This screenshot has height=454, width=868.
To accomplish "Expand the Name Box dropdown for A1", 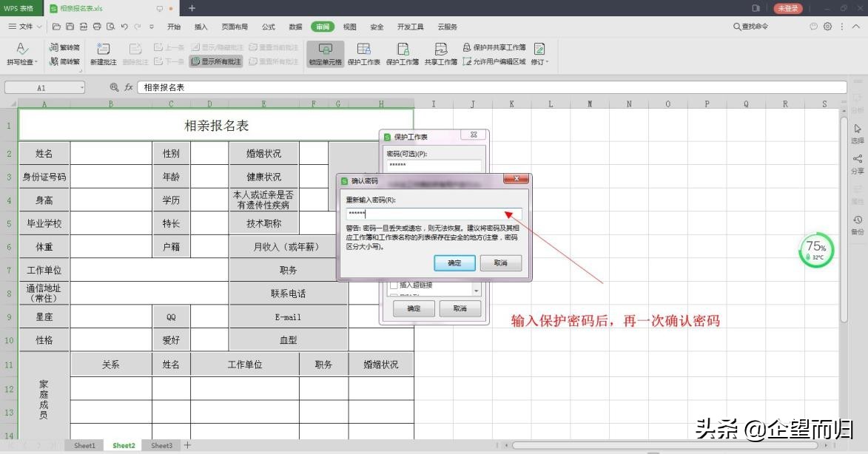I will tap(82, 87).
